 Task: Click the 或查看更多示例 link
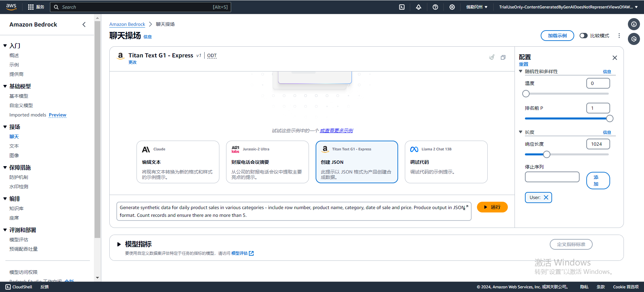[x=336, y=131]
